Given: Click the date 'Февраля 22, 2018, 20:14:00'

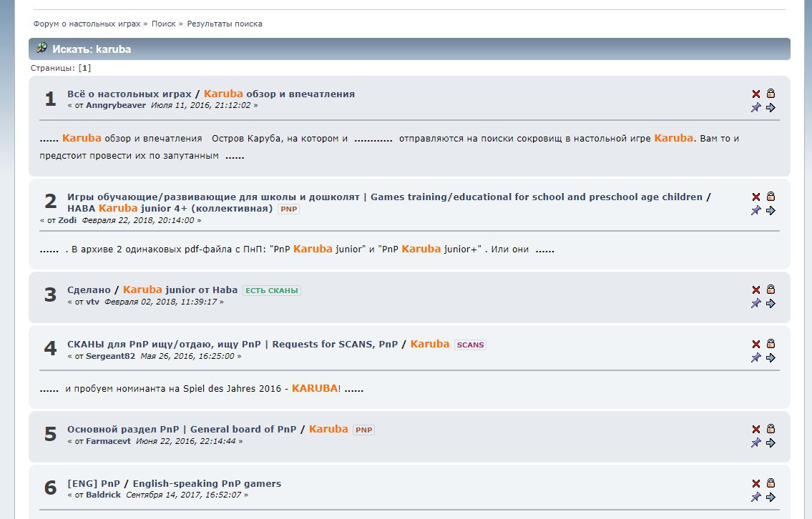Looking at the screenshot, I should [138, 220].
